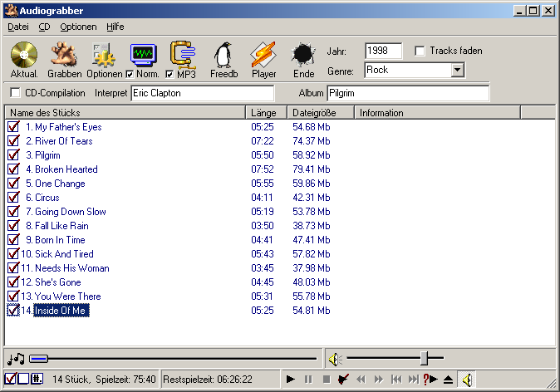Open the CD menu

44,27
